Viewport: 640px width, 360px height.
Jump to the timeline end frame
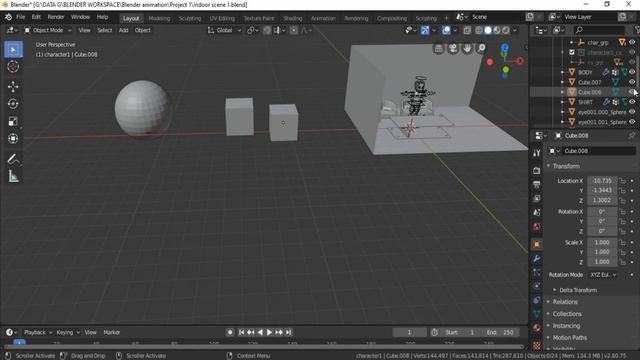click(x=289, y=332)
